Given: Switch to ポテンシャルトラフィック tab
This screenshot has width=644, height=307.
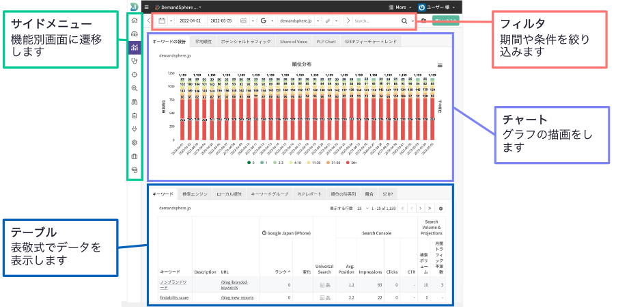Looking at the screenshot, I should 246,42.
